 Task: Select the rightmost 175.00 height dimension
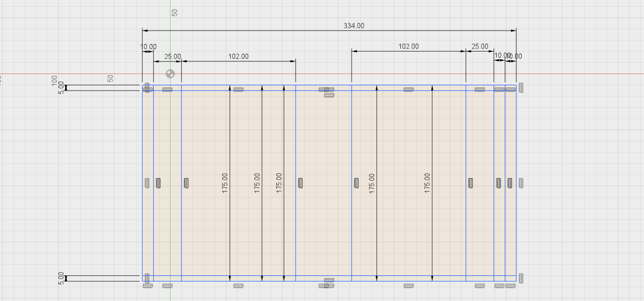tap(427, 183)
